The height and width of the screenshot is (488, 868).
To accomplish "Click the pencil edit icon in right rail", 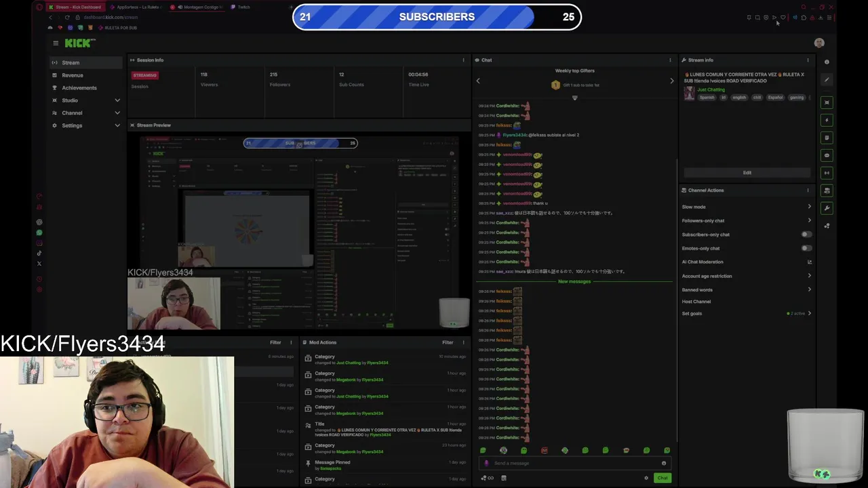I will pos(827,79).
